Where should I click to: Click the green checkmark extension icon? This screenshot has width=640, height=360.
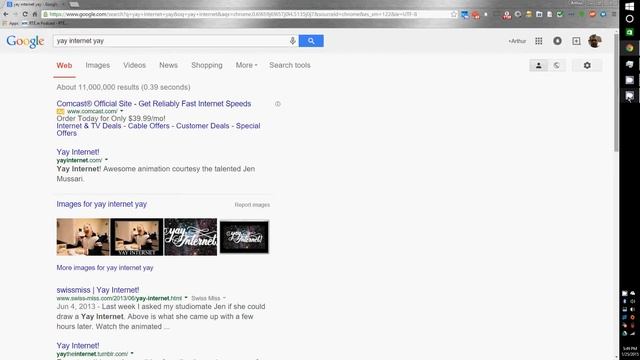click(560, 14)
